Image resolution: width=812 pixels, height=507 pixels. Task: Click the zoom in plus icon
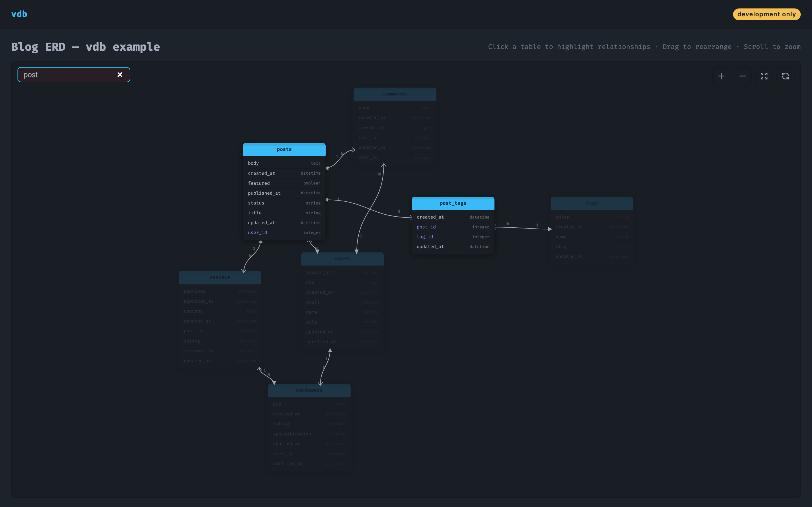pos(721,76)
